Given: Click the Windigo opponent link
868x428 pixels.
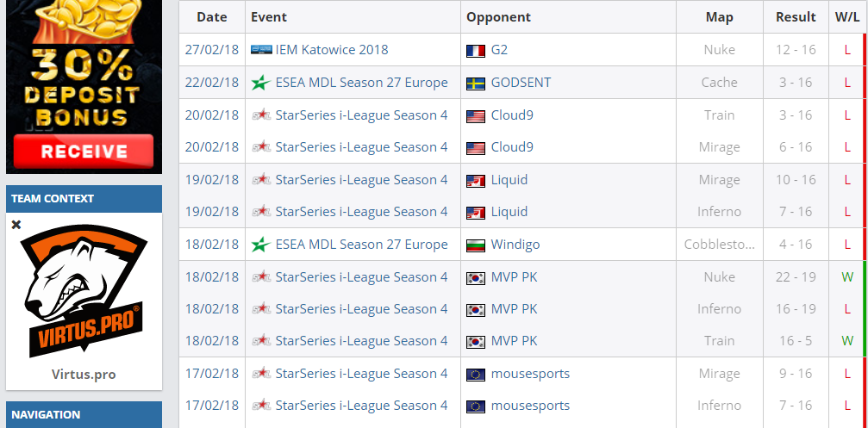Looking at the screenshot, I should tap(515, 245).
